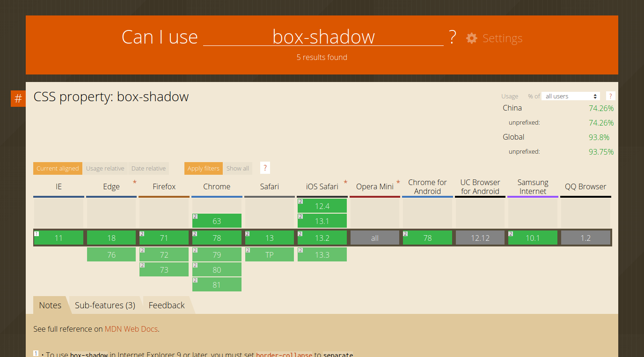This screenshot has width=644, height=357.
Task: Select Show all browsers option
Action: pos(238,168)
